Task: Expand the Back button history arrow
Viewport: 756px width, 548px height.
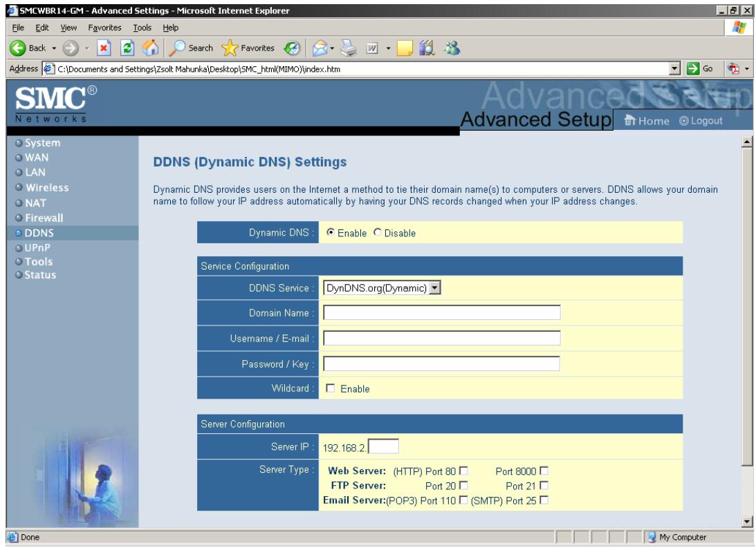Action: (x=54, y=48)
